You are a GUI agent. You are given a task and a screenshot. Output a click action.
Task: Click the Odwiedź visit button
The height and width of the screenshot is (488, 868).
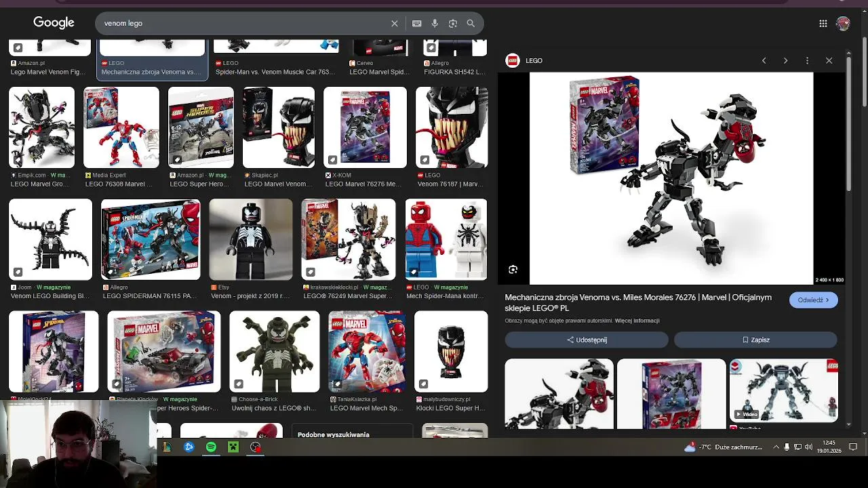point(813,300)
